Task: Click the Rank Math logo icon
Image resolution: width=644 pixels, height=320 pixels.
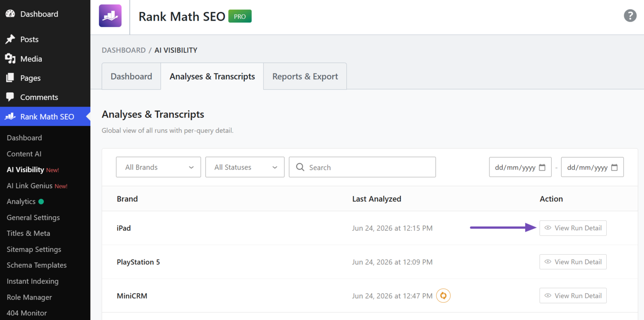Action: pos(110,16)
